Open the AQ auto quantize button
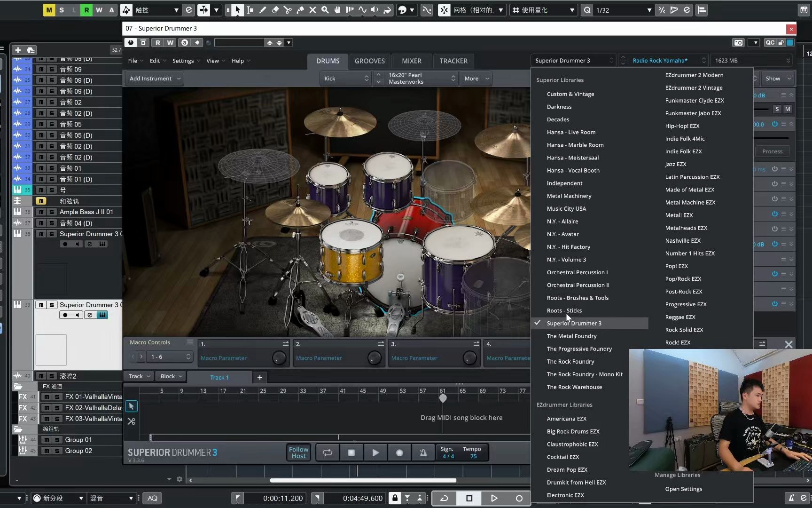This screenshot has width=812, height=508. pos(152,498)
